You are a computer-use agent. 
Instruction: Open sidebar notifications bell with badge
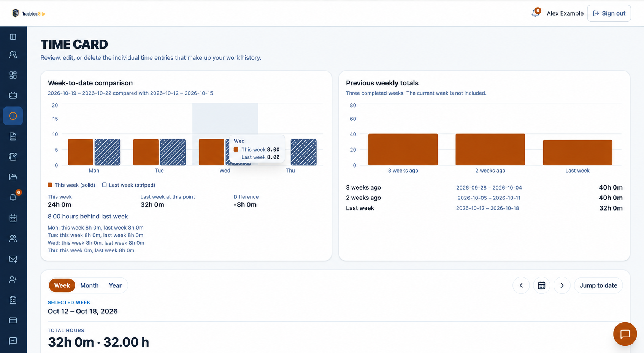tap(13, 198)
